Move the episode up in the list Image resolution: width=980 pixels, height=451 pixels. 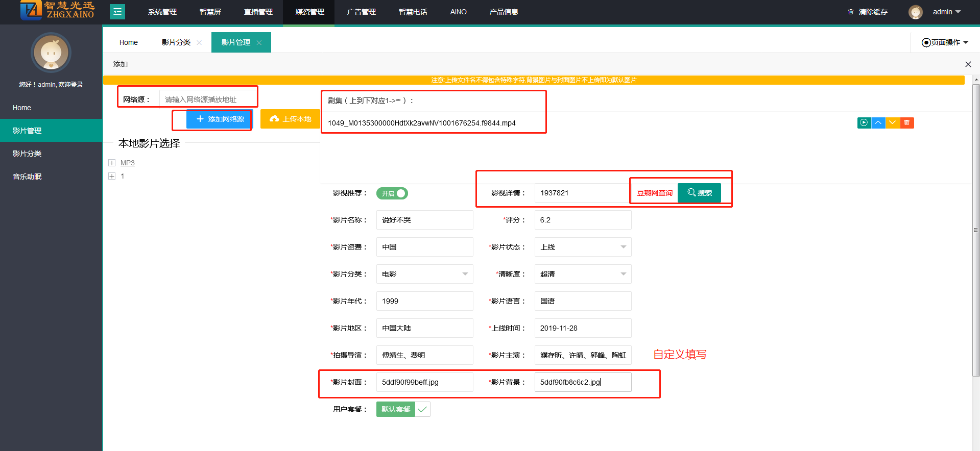click(878, 122)
